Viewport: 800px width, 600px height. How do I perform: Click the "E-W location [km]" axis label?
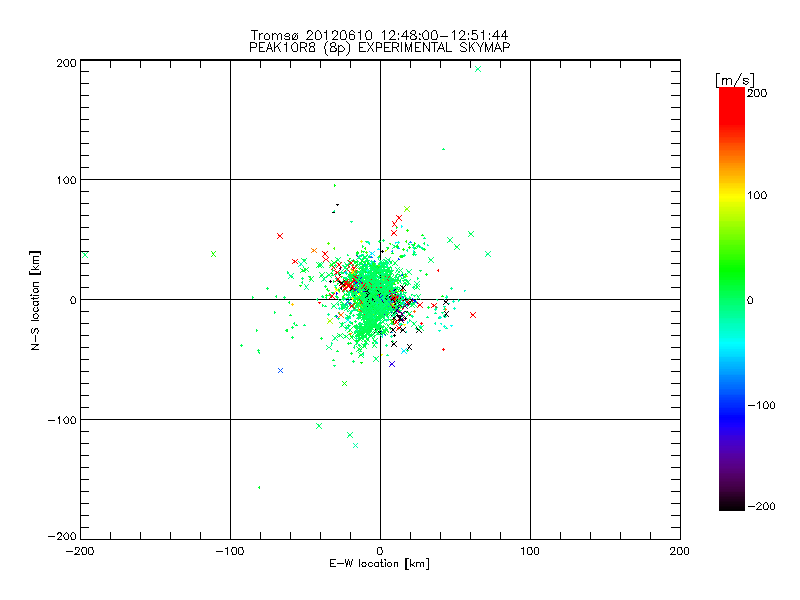pos(379,563)
